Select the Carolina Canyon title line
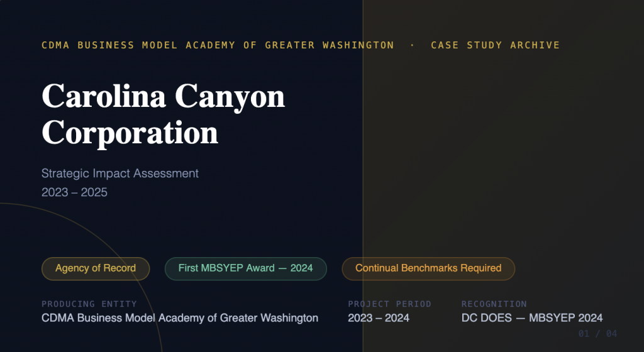644x352 pixels. pyautogui.click(x=163, y=96)
